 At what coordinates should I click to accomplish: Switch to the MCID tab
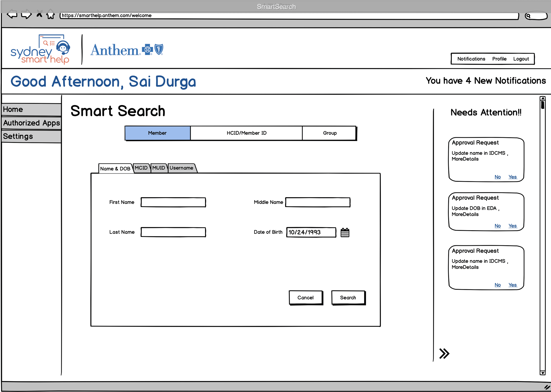141,168
